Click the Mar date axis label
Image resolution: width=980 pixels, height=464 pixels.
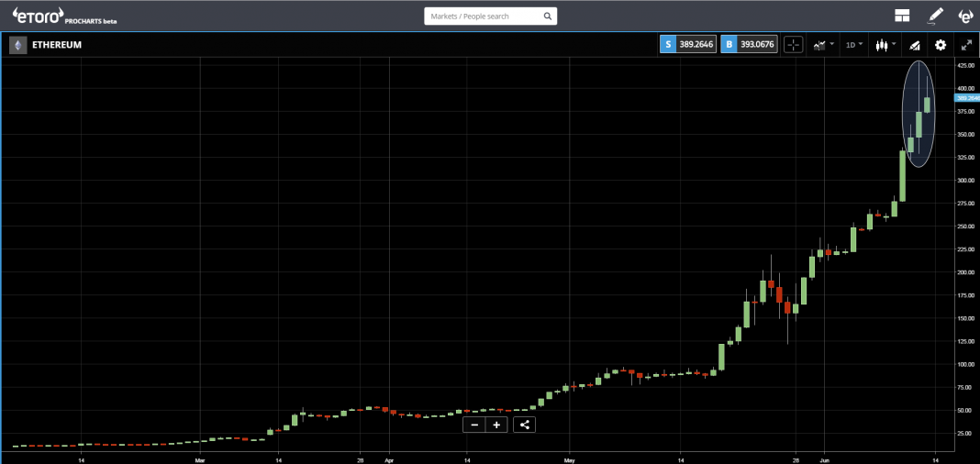[200, 459]
